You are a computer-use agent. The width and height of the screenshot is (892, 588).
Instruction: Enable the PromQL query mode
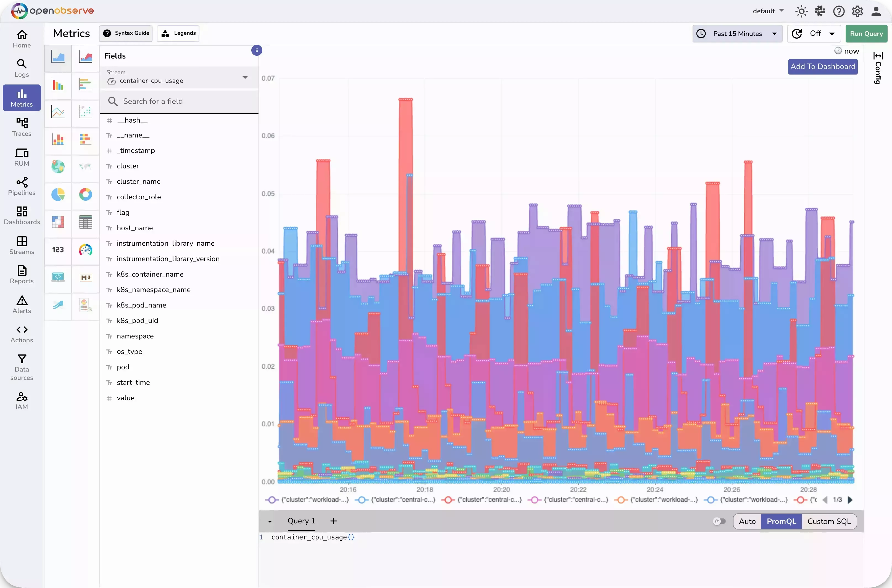781,521
